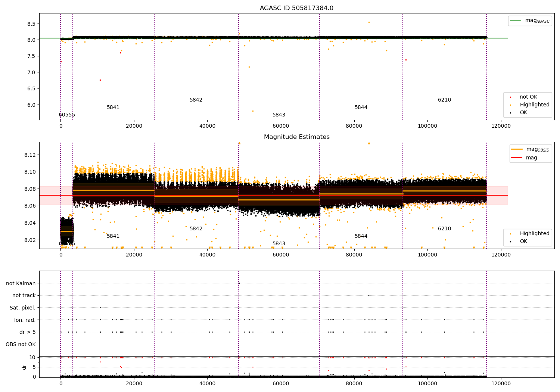Viewport: 560px width, 392px height.
Task: Click observation label 5843 in the top plot
Action: 279,115
